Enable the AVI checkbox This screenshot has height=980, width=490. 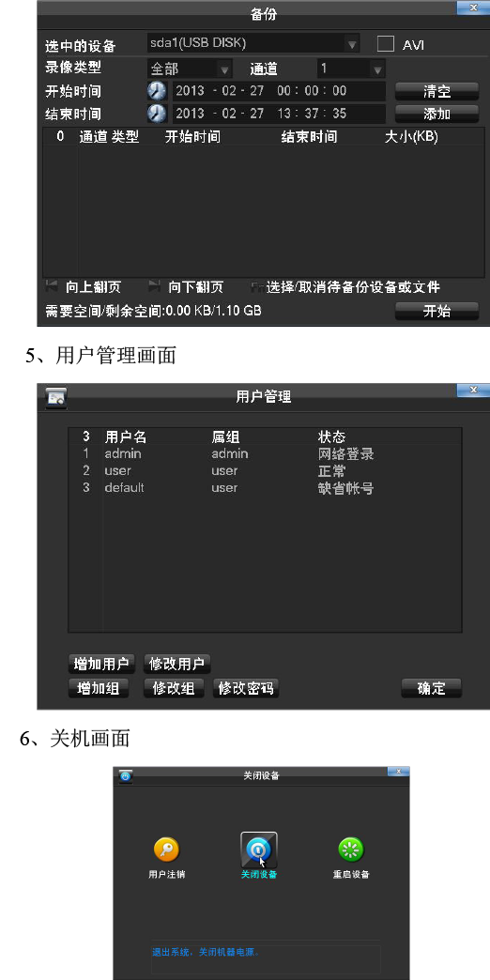pyautogui.click(x=386, y=44)
